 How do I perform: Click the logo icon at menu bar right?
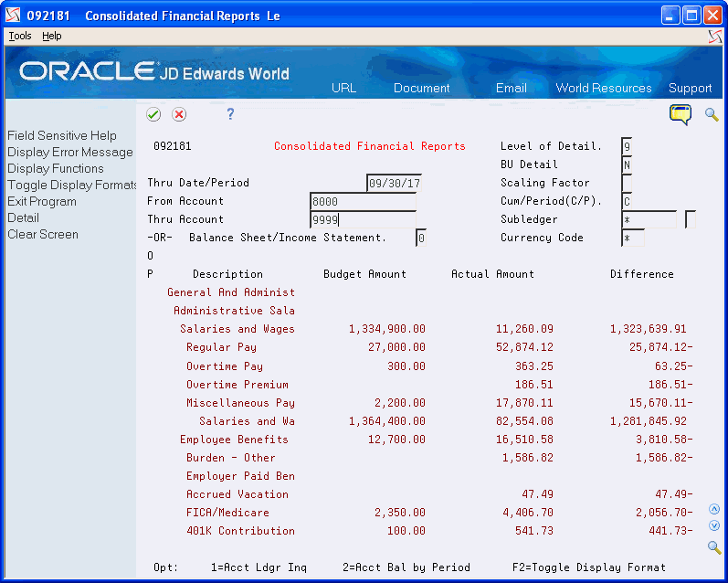pyautogui.click(x=715, y=37)
